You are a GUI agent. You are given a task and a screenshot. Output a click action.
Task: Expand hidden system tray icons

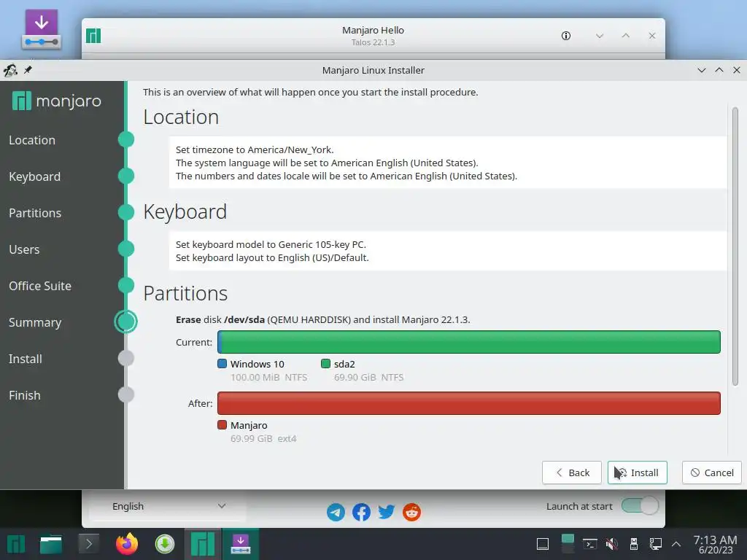coord(676,544)
